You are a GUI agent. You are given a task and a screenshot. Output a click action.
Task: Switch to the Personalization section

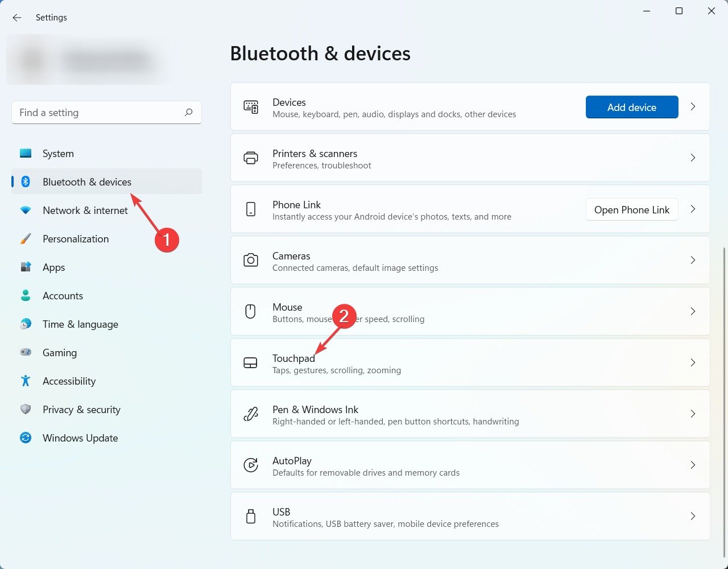click(x=76, y=239)
